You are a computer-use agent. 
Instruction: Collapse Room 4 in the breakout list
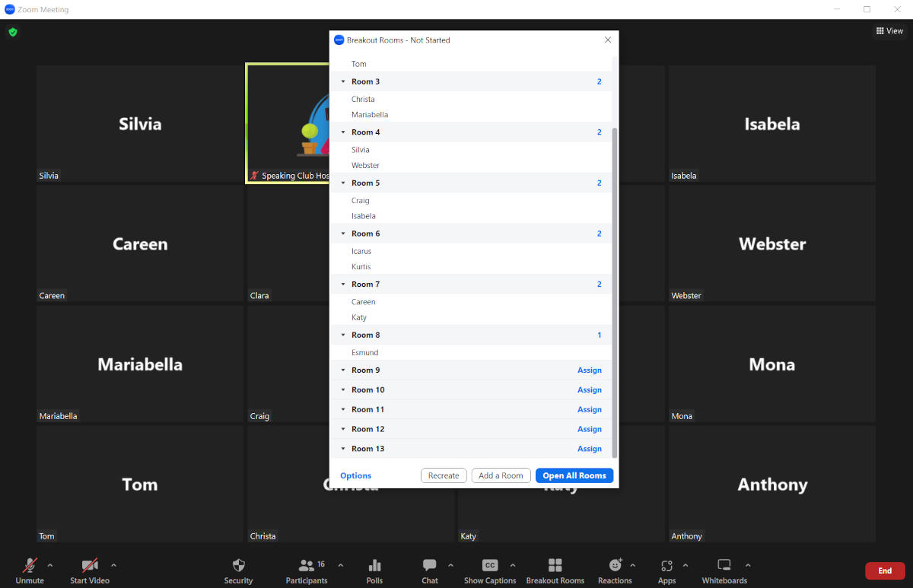343,132
